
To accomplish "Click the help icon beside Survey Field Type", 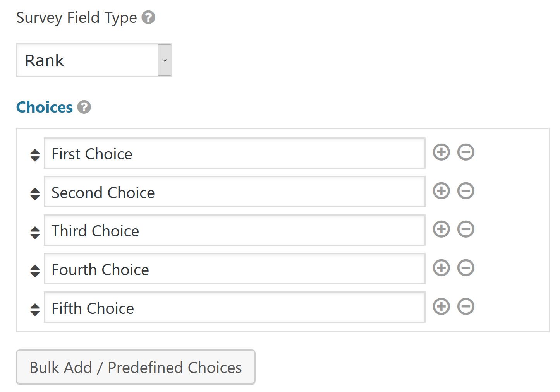I will coord(148,17).
